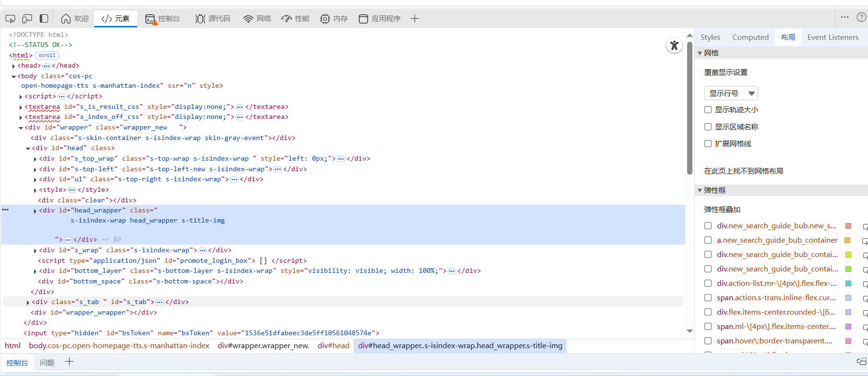Expand the head_wrapper div node
The width and height of the screenshot is (868, 376).
point(35,211)
